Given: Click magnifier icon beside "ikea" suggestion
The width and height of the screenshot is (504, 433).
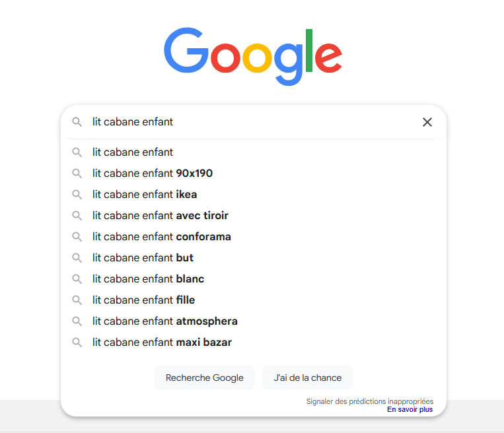Looking at the screenshot, I should [x=77, y=195].
